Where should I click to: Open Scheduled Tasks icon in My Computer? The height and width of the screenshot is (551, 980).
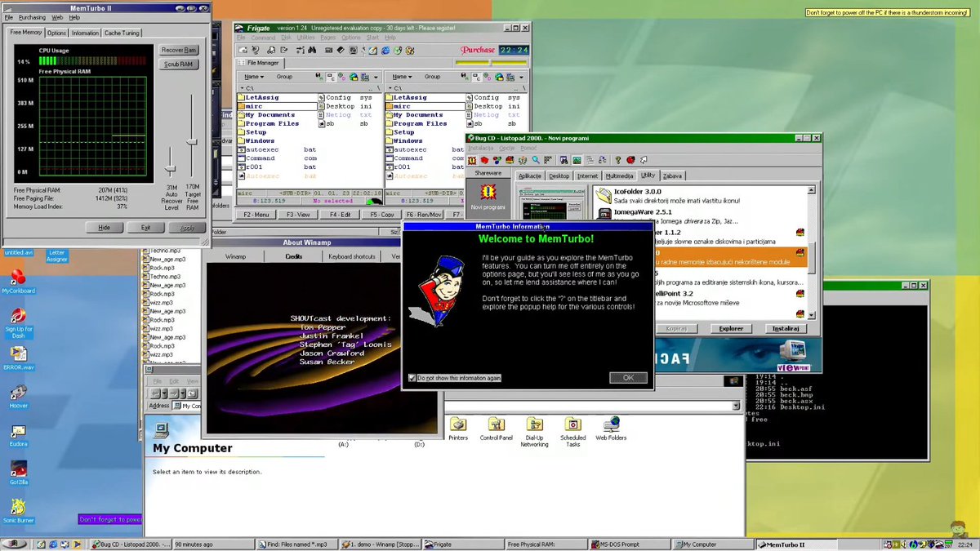coord(573,424)
